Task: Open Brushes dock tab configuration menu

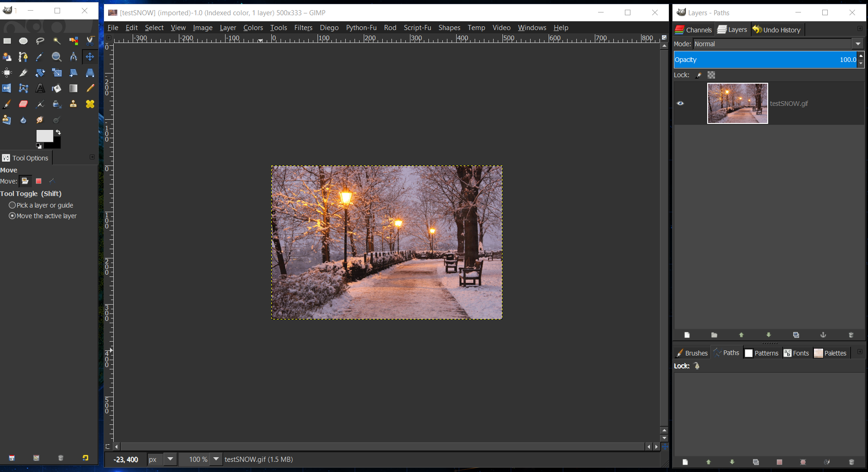Action: tap(860, 352)
